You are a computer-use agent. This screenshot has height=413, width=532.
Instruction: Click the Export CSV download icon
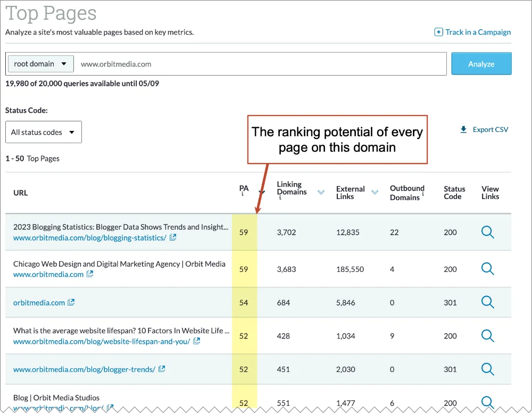tap(463, 130)
